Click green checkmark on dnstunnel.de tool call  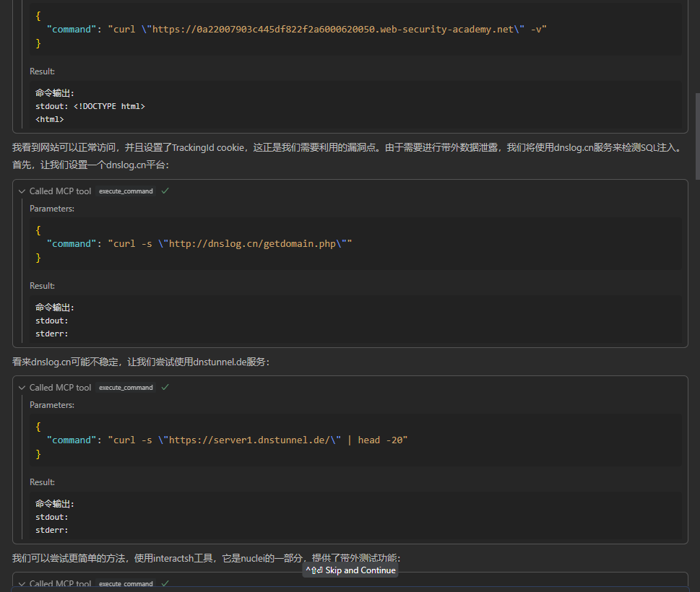coord(165,388)
